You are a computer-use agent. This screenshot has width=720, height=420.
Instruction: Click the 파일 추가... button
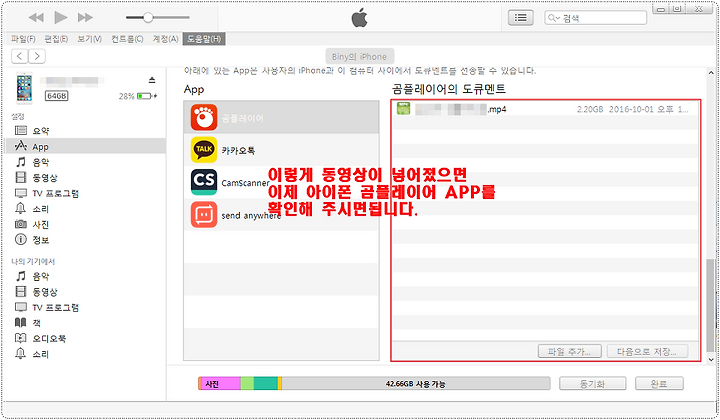569,352
